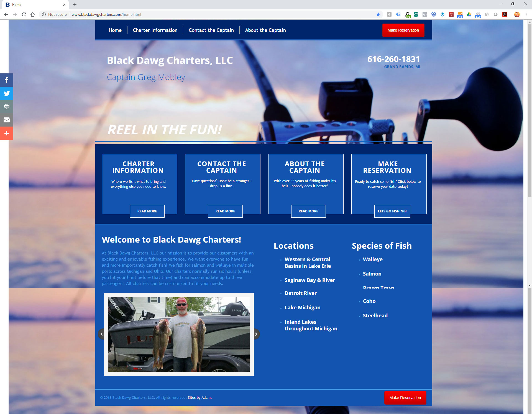Share the page on Facebook
Screen dimensions: 532x414
pyautogui.click(x=7, y=80)
